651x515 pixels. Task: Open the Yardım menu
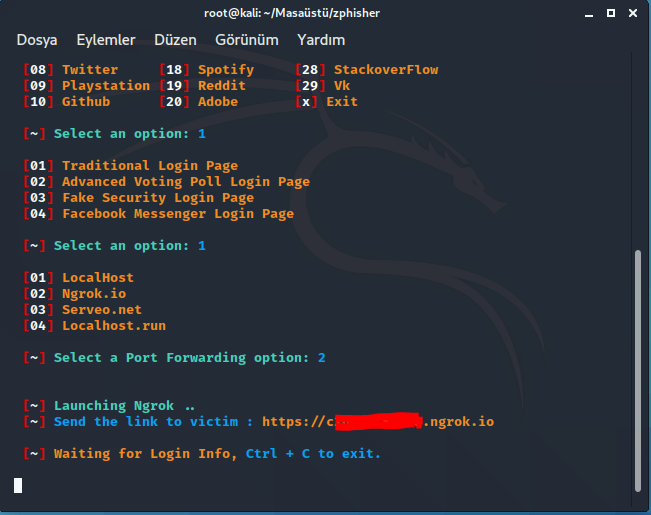(321, 40)
